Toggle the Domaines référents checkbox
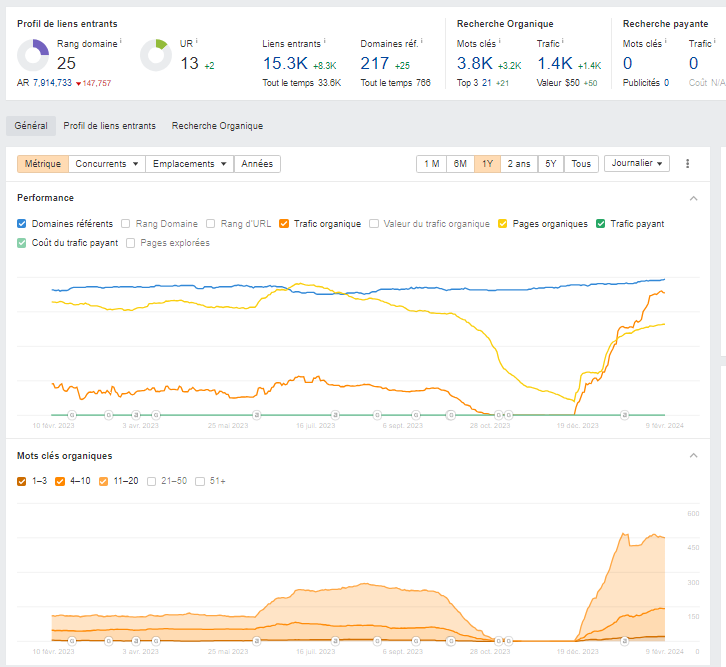Screen dimensions: 726x667 22,224
